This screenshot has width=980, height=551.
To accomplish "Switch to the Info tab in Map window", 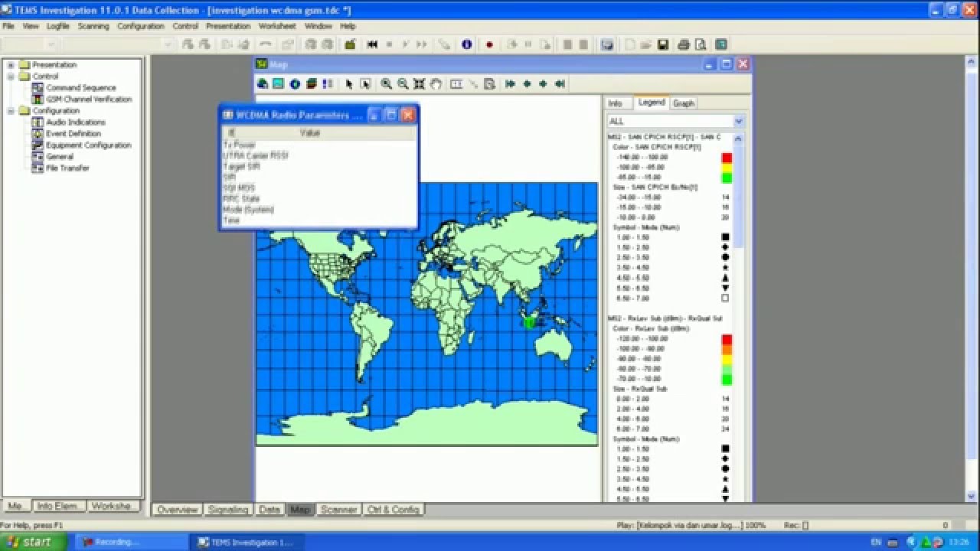I will 616,103.
